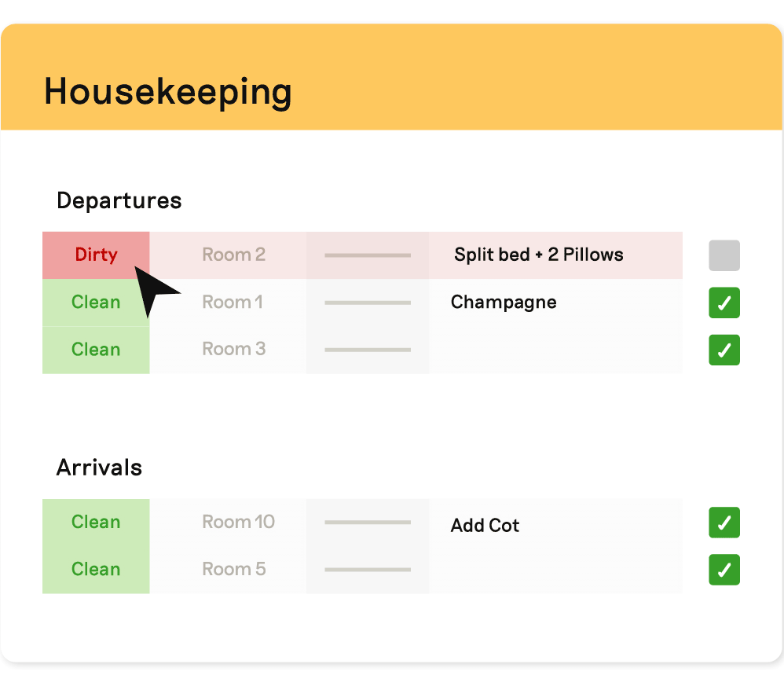The height and width of the screenshot is (686, 784).
Task: Click the Clean status of Room 1
Action: 96,303
